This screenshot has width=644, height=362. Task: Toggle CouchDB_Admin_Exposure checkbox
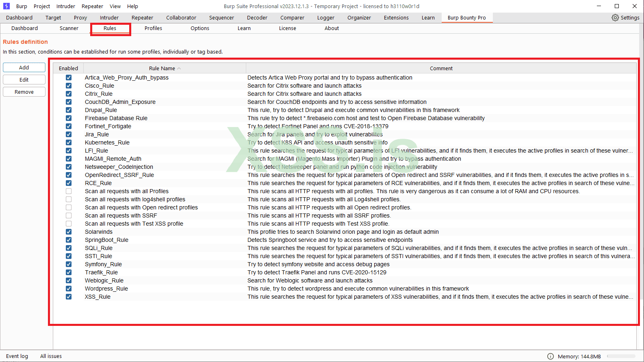(x=69, y=102)
